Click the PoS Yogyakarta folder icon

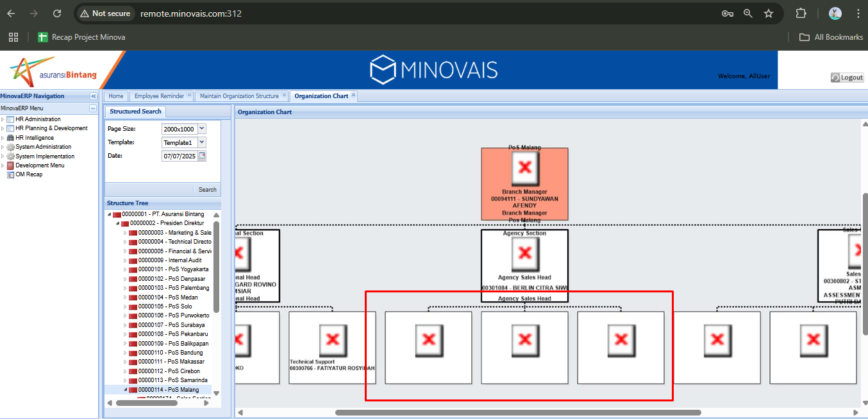pyautogui.click(x=133, y=270)
